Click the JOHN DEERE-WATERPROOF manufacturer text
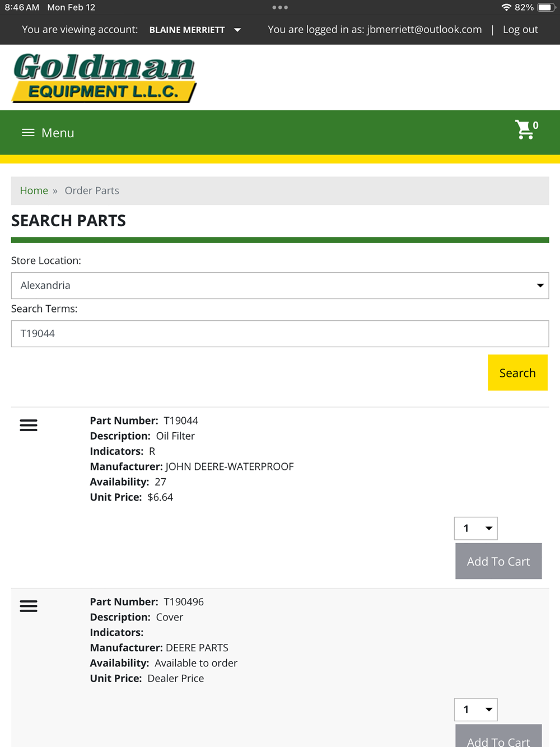This screenshot has width=560, height=747. point(230,466)
